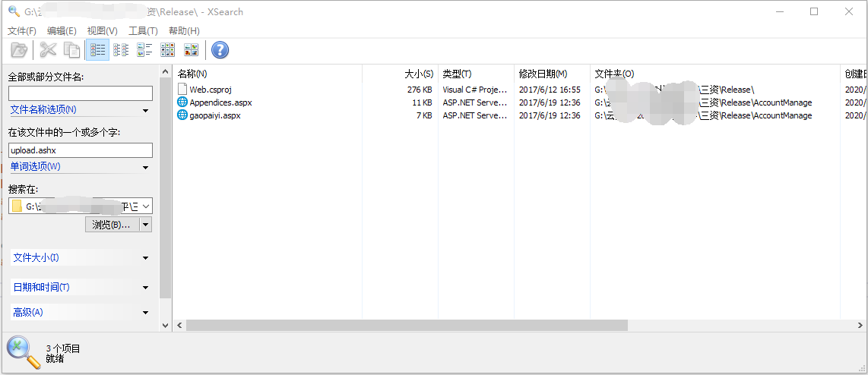The height and width of the screenshot is (375, 868).
Task: Open the 帮助(H) menu
Action: pyautogui.click(x=185, y=31)
